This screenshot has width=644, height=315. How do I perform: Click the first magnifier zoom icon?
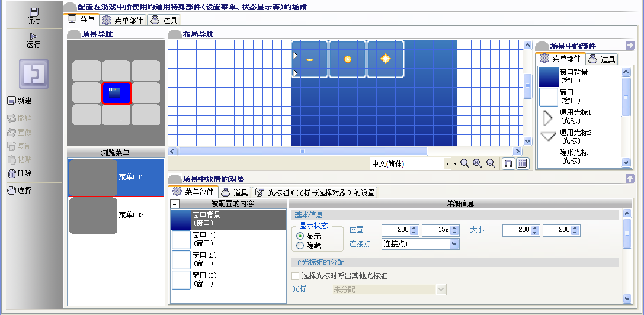pos(465,163)
